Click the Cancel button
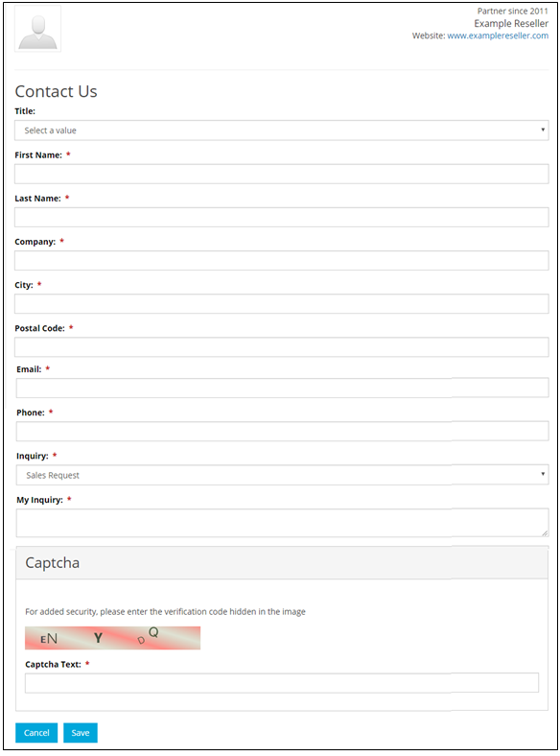This screenshot has width=560, height=756. tap(36, 732)
